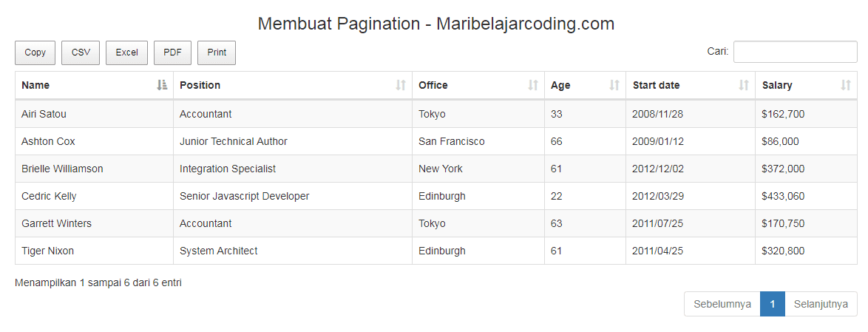
Task: Sort by Position using its arrow icon
Action: click(401, 85)
